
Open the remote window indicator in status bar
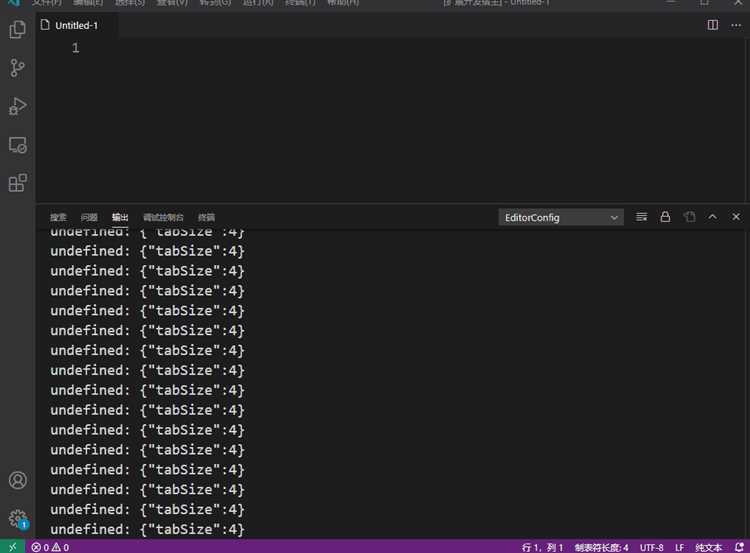click(12, 547)
